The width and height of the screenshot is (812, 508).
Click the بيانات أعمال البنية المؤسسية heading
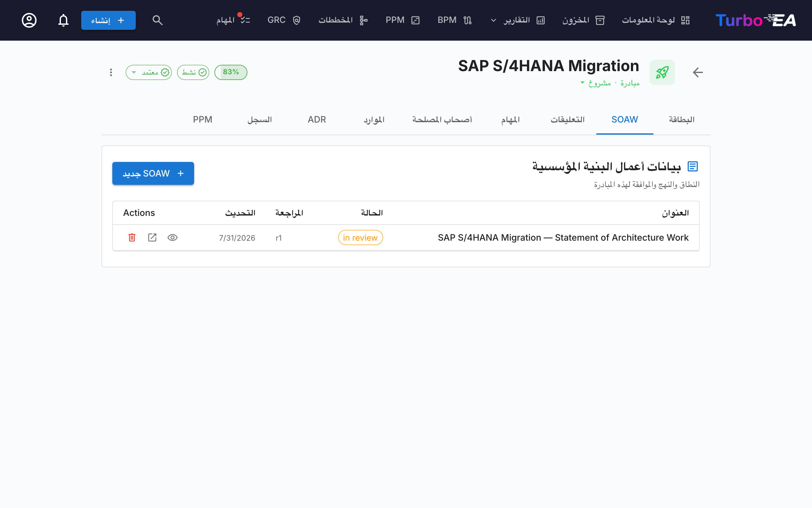pos(607,167)
